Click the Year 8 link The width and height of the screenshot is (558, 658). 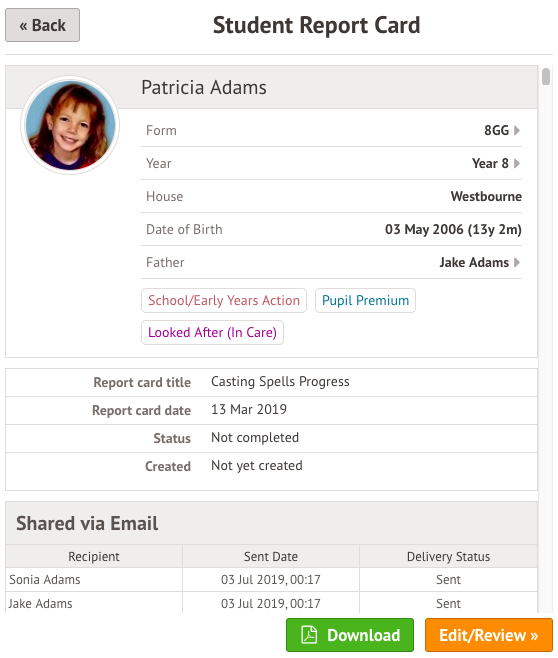pyautogui.click(x=490, y=163)
